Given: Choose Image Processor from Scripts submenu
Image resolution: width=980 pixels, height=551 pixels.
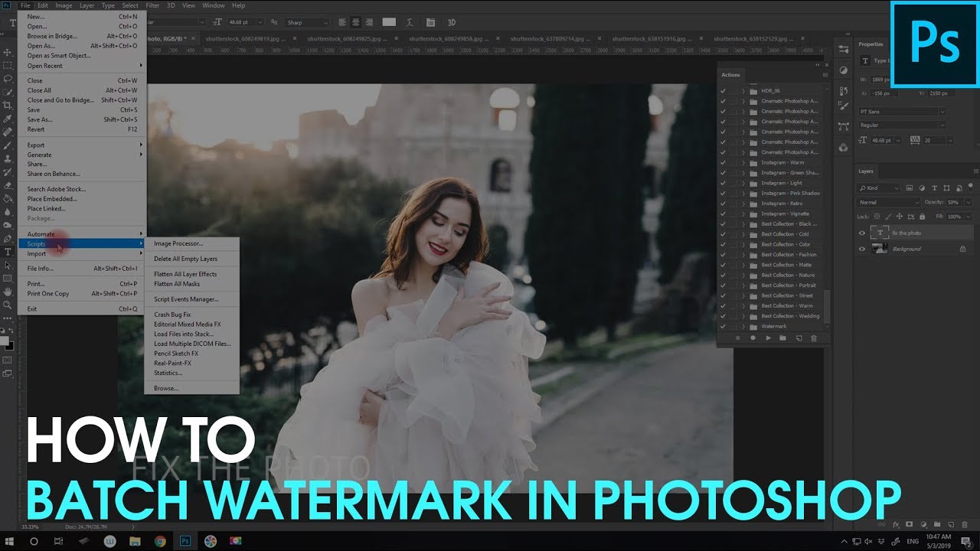Looking at the screenshot, I should (178, 243).
